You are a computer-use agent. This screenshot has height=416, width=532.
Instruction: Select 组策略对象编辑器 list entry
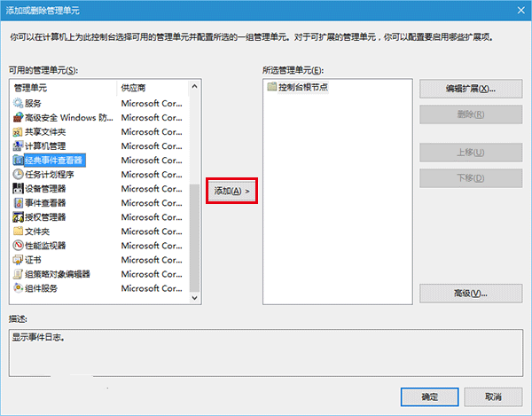point(58,274)
